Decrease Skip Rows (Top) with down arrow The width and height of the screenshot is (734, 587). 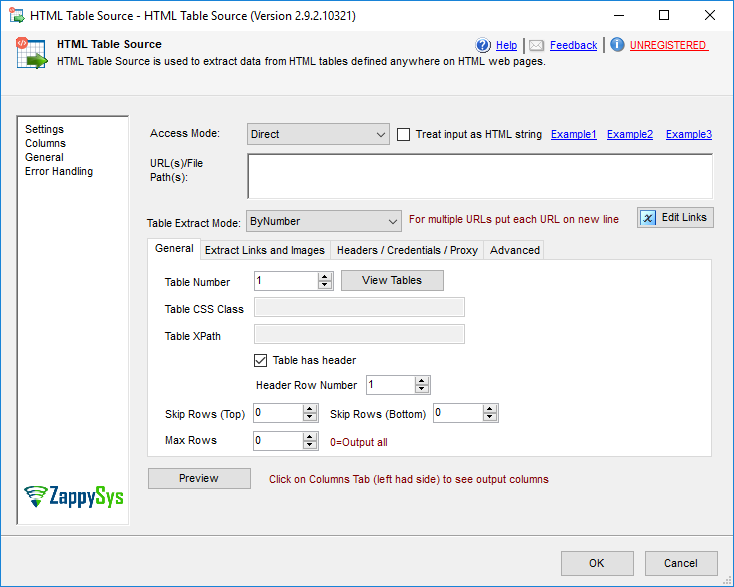(x=309, y=417)
